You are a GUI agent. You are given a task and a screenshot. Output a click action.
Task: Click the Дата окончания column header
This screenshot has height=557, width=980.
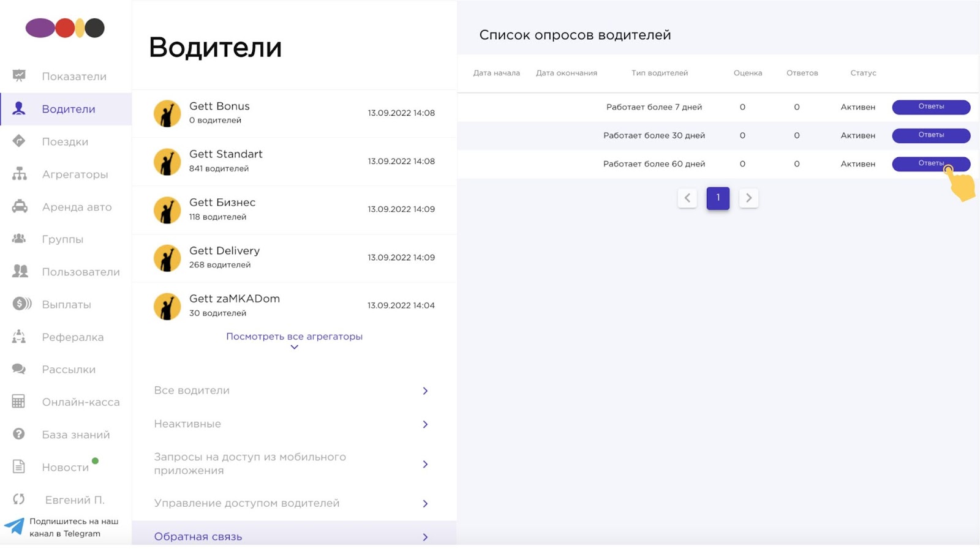click(567, 73)
